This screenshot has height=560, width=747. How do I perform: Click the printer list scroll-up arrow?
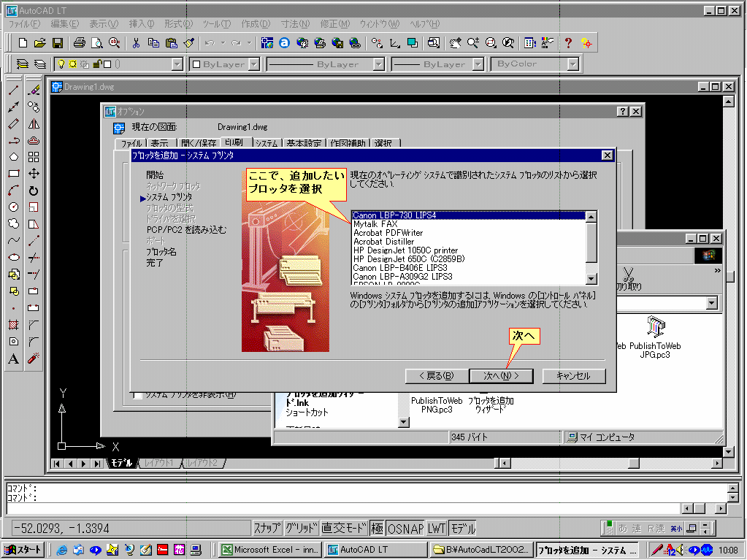click(x=591, y=217)
